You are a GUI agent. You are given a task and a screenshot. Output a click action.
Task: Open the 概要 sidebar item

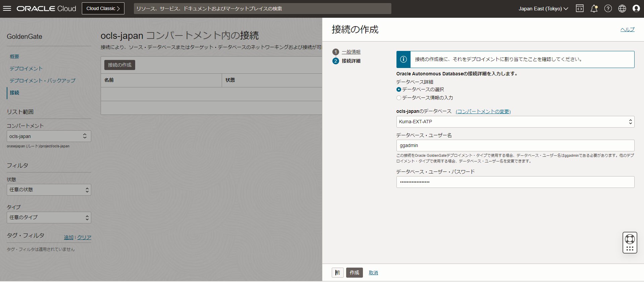[14, 57]
